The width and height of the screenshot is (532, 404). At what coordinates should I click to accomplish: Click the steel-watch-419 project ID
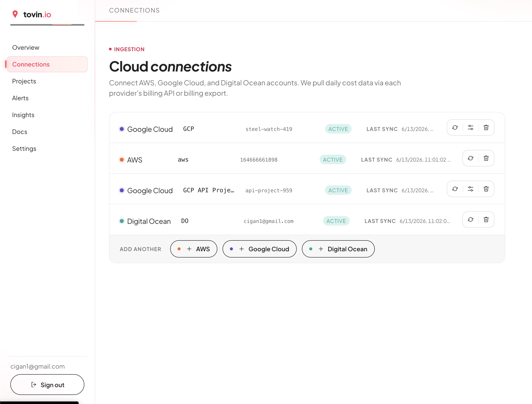click(x=269, y=129)
